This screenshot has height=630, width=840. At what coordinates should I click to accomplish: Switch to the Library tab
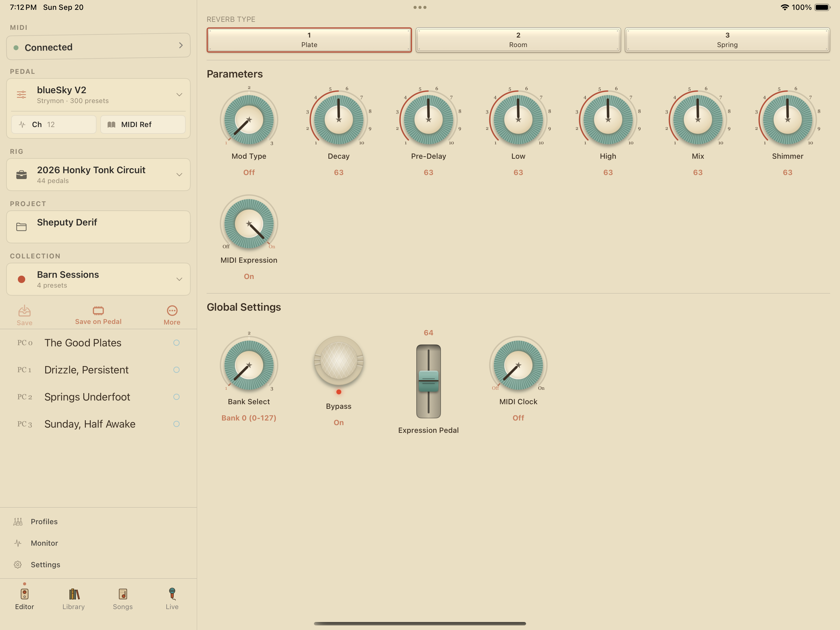[74, 598]
